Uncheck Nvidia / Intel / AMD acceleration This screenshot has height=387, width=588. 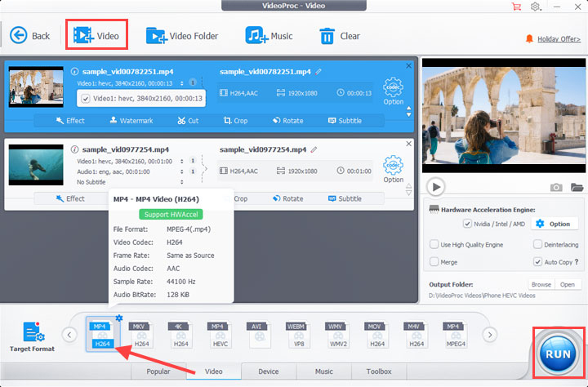click(x=467, y=224)
